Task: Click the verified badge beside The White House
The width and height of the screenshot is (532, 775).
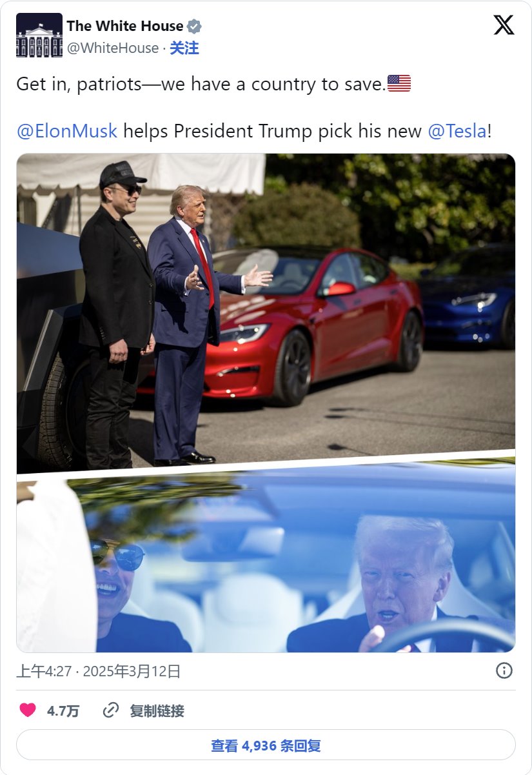Action: pos(194,26)
